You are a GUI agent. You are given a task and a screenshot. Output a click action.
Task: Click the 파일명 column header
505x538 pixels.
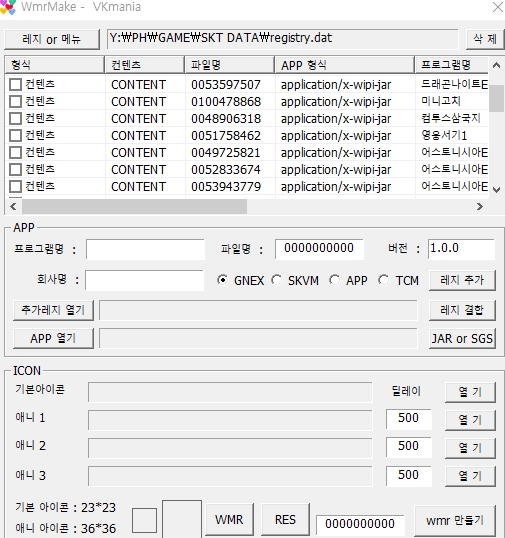tap(230, 65)
